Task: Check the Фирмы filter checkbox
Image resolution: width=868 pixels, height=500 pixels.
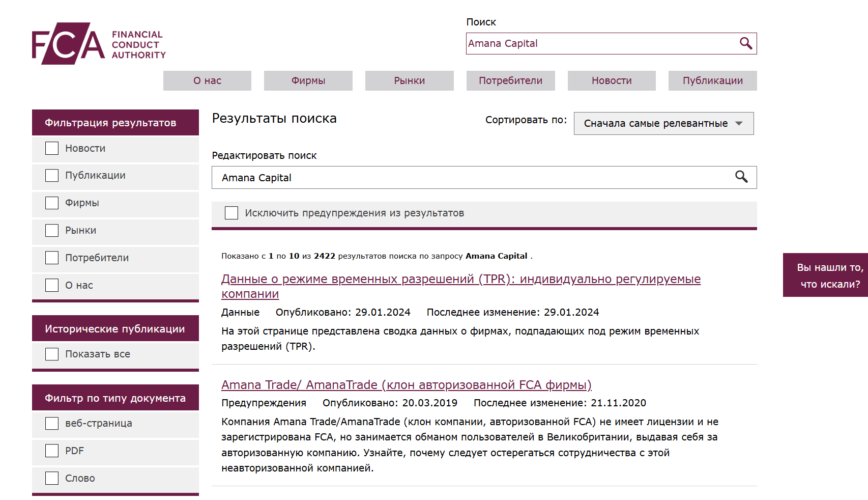Action: (x=52, y=203)
